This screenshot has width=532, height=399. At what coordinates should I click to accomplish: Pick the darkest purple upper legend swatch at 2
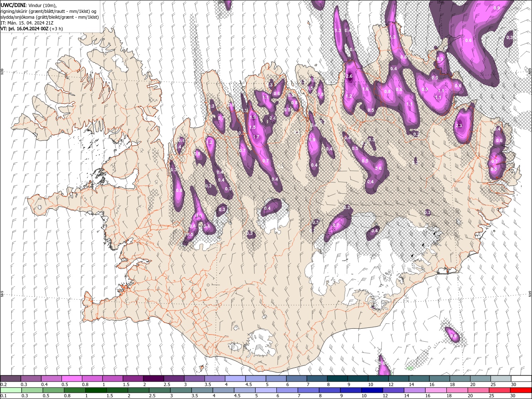coord(153,379)
